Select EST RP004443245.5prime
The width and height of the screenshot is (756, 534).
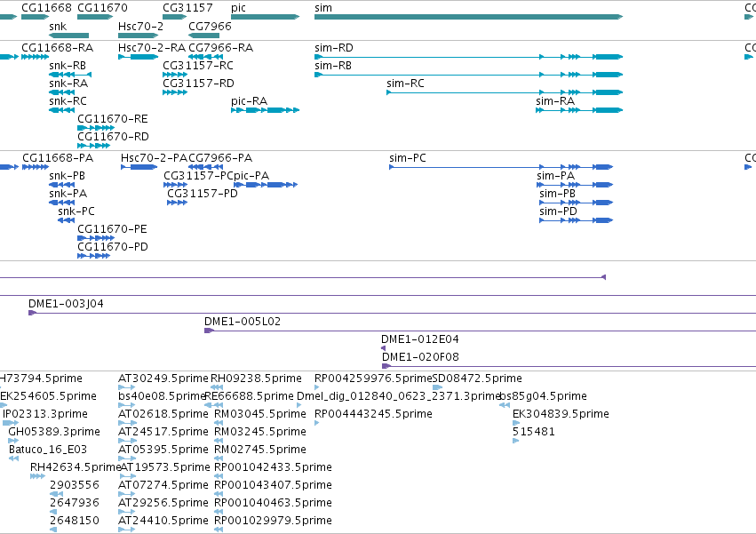click(317, 423)
